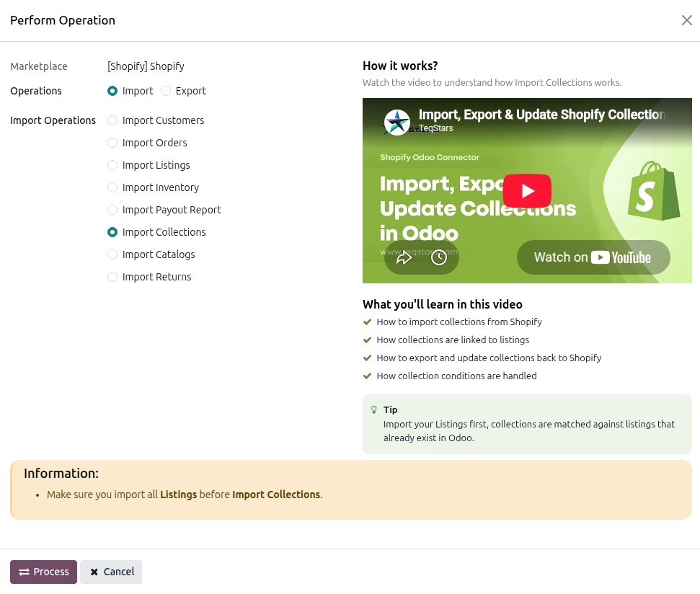Click 'How to export and update collections' line

(x=489, y=358)
